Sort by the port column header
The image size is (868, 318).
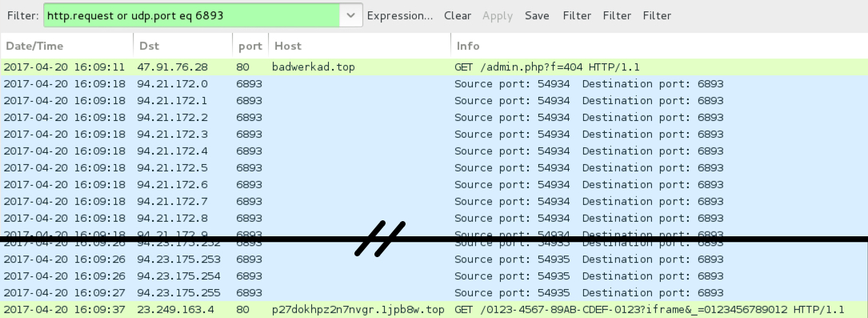(250, 46)
